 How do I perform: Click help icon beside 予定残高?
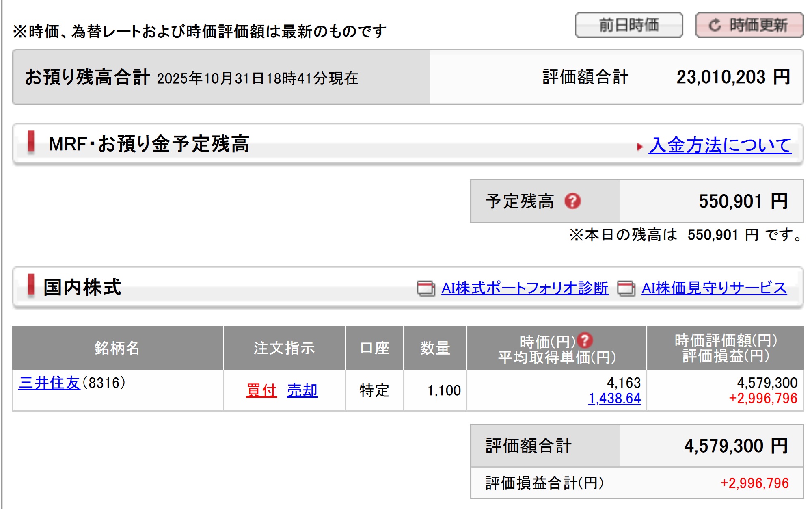click(572, 201)
